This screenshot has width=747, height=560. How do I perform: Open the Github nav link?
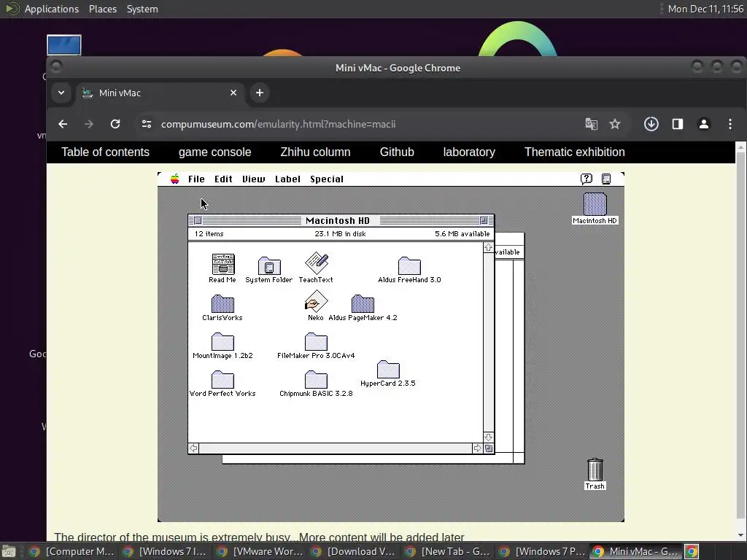[x=397, y=152]
